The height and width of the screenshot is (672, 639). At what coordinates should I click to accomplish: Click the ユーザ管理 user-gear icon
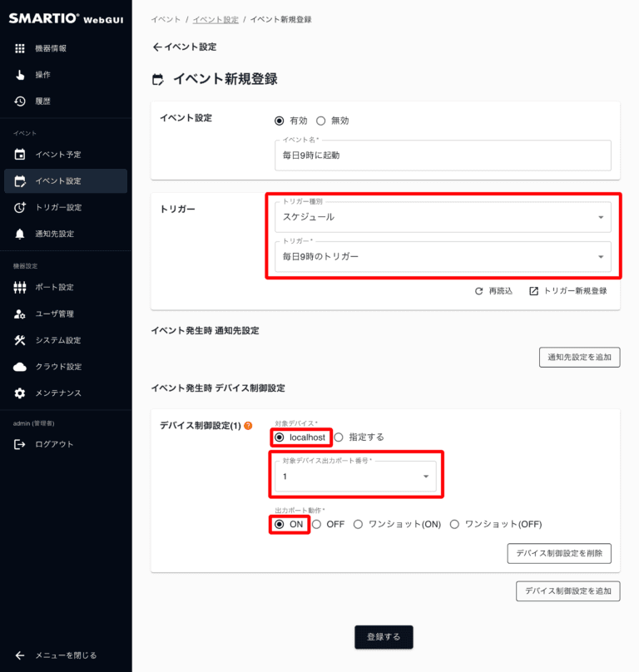(20, 314)
